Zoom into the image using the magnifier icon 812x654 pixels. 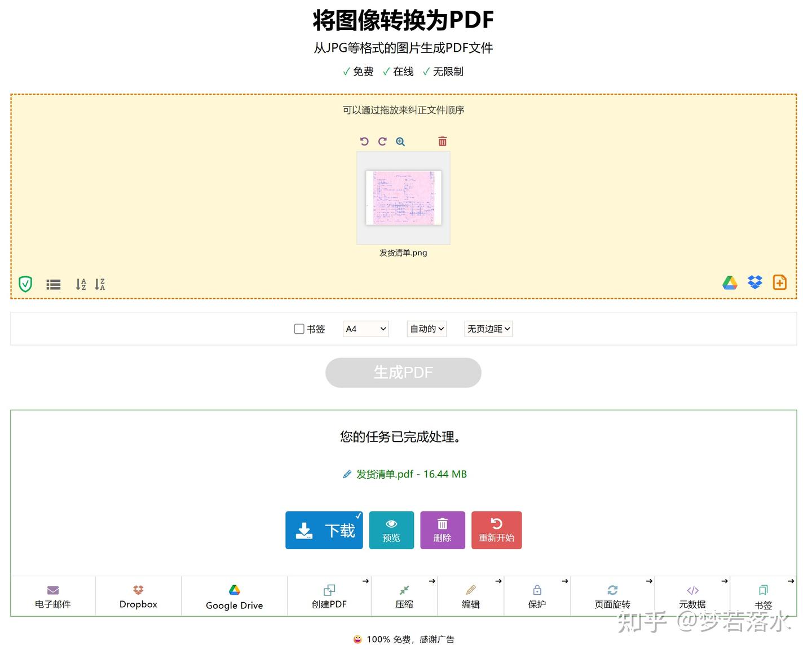(x=400, y=142)
